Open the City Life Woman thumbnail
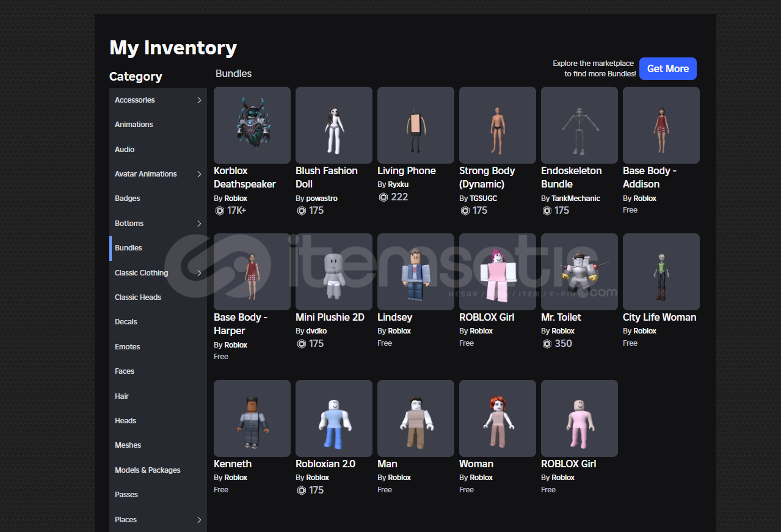Viewport: 781px width, 532px height. [661, 272]
